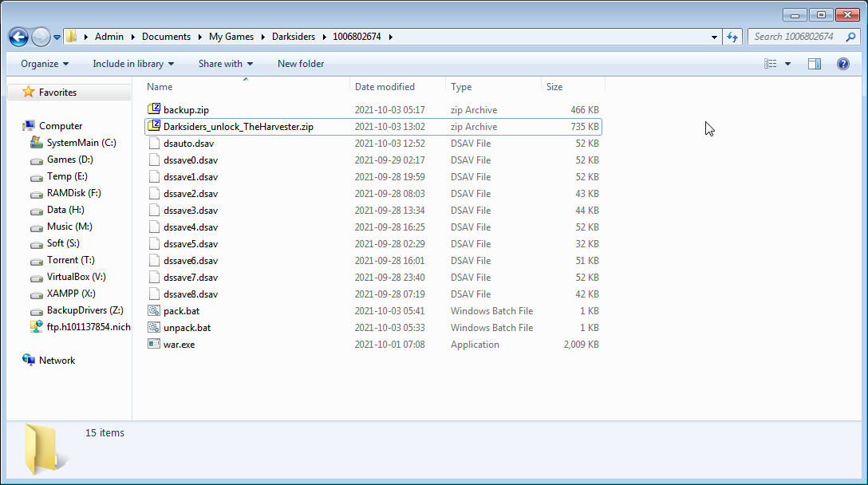
Task: Select the backup.zip archive icon
Action: (154, 109)
